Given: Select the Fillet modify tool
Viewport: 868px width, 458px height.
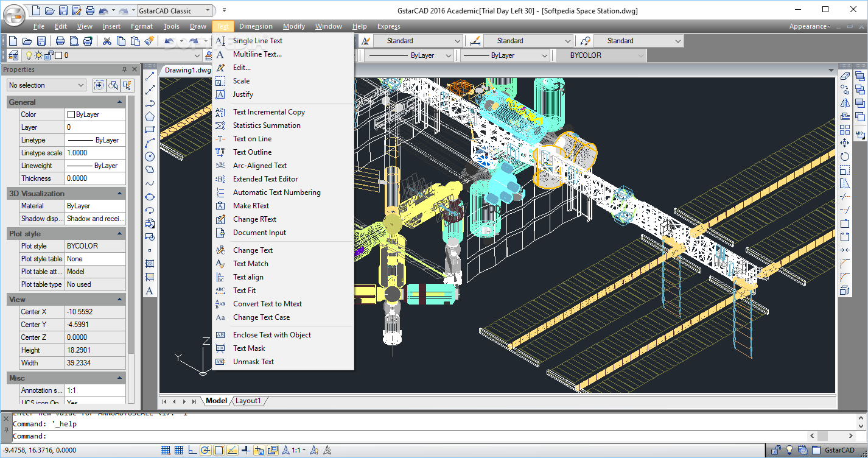Looking at the screenshot, I should 845,277.
